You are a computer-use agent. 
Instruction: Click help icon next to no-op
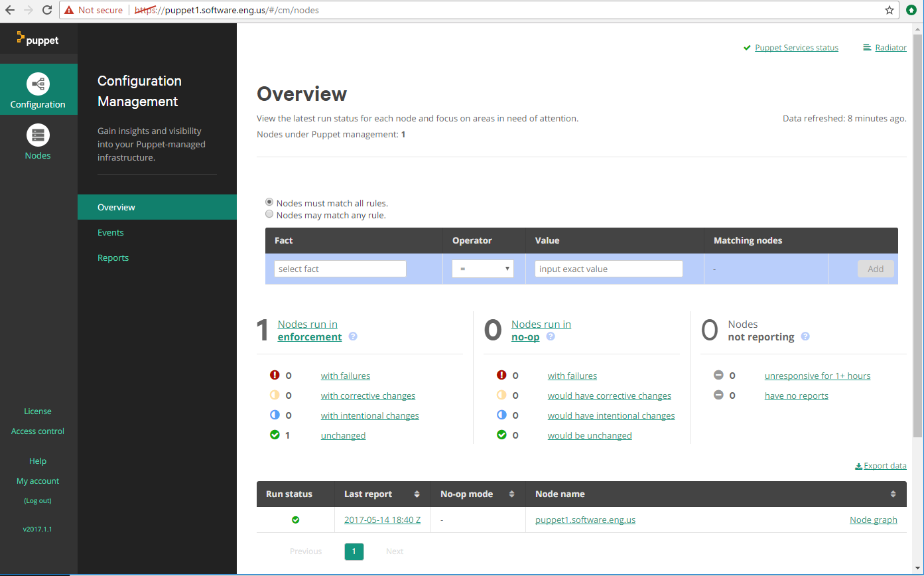click(x=551, y=336)
